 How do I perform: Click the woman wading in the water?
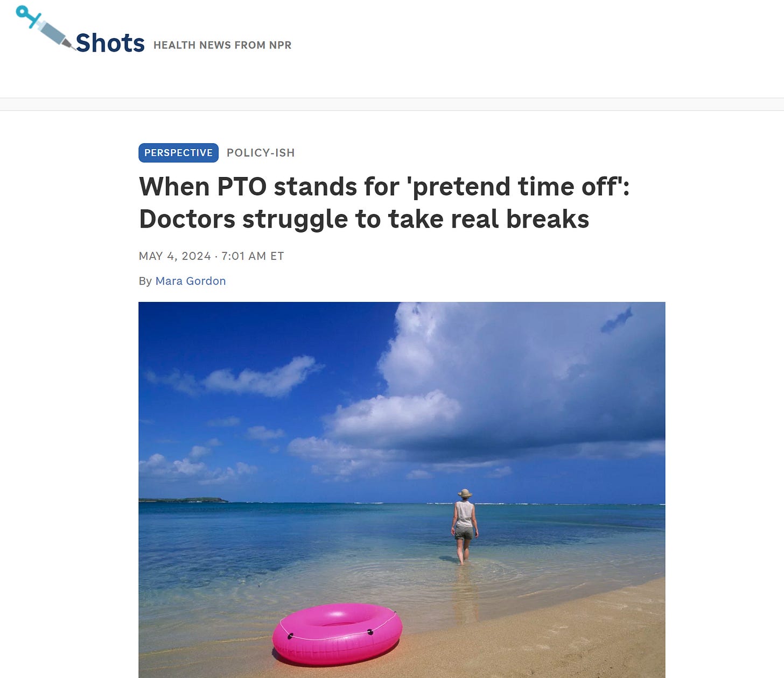[464, 527]
